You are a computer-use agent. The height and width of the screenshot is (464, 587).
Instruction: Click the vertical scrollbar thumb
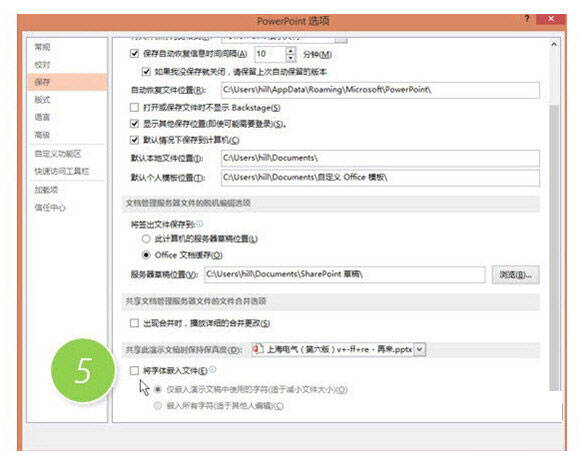pos(554,247)
